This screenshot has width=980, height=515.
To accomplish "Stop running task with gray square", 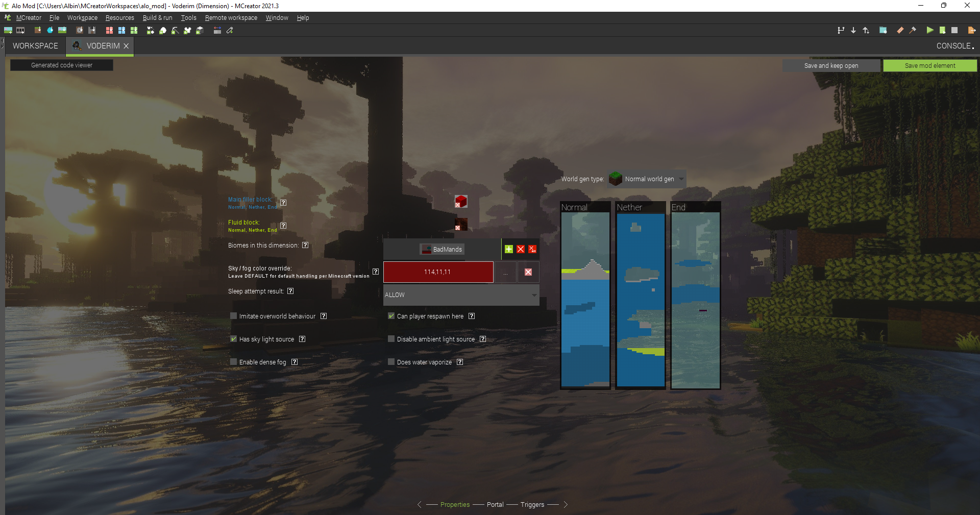I will (x=954, y=30).
